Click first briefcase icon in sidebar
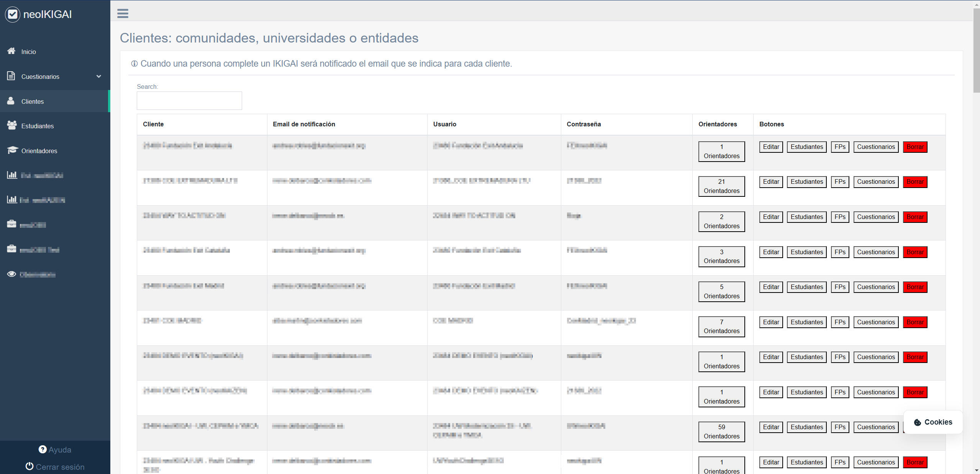Image resolution: width=980 pixels, height=474 pixels. (x=11, y=224)
